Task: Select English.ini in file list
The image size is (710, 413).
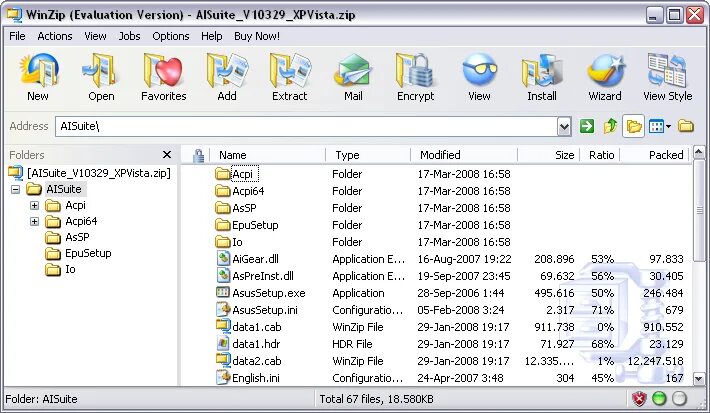Action: click(x=256, y=378)
